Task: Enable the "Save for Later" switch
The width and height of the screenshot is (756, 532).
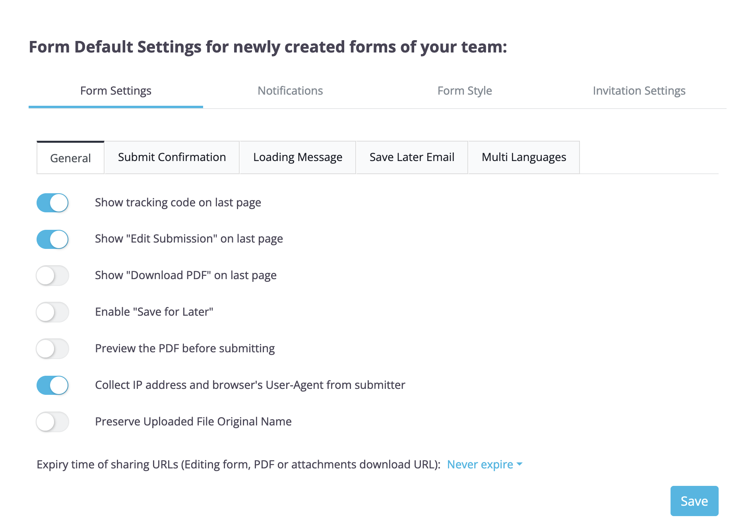Action: click(x=52, y=312)
